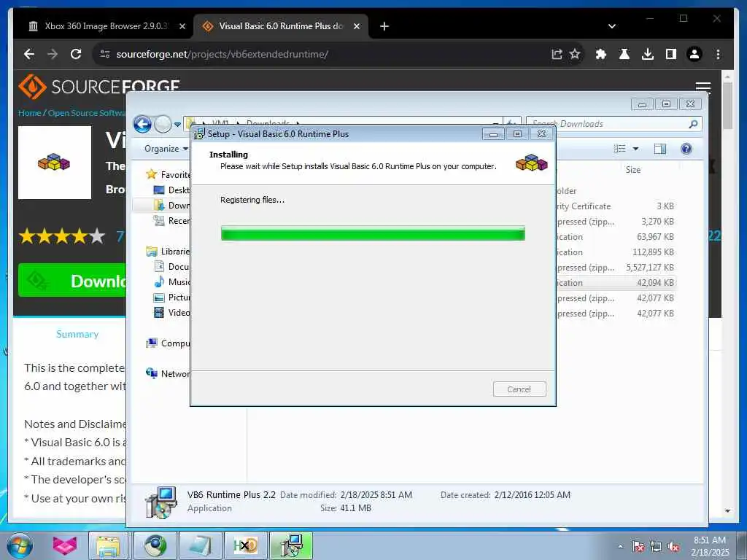Open recent pages dropdown arrow in Explorer
747x560 pixels.
click(x=177, y=125)
